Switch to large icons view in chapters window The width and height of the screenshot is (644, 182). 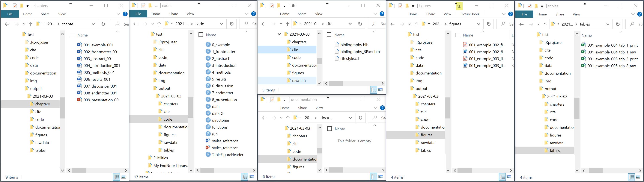(123, 177)
